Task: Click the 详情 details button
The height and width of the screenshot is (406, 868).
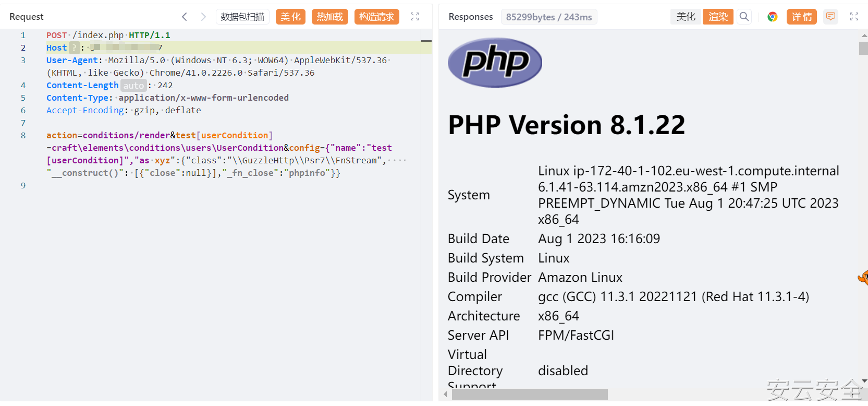Action: point(802,17)
